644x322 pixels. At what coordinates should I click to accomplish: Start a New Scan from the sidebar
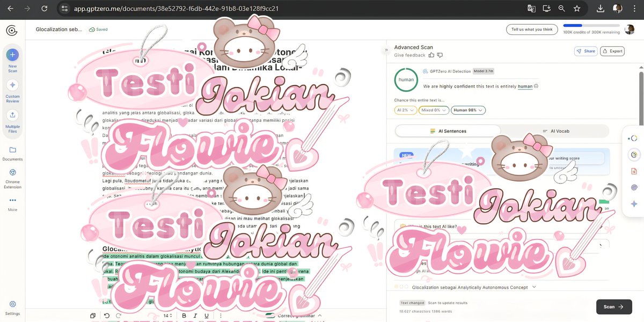[12, 61]
